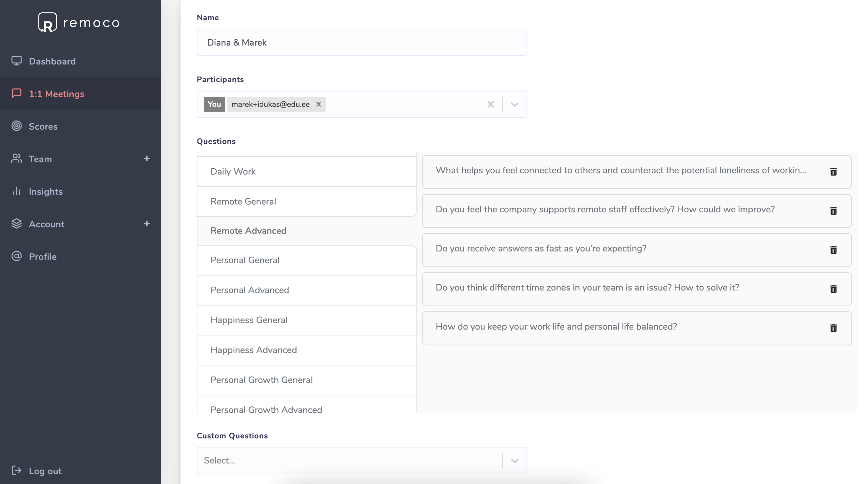Remove marek+idukas@edu.ee participant tag

[x=318, y=105]
